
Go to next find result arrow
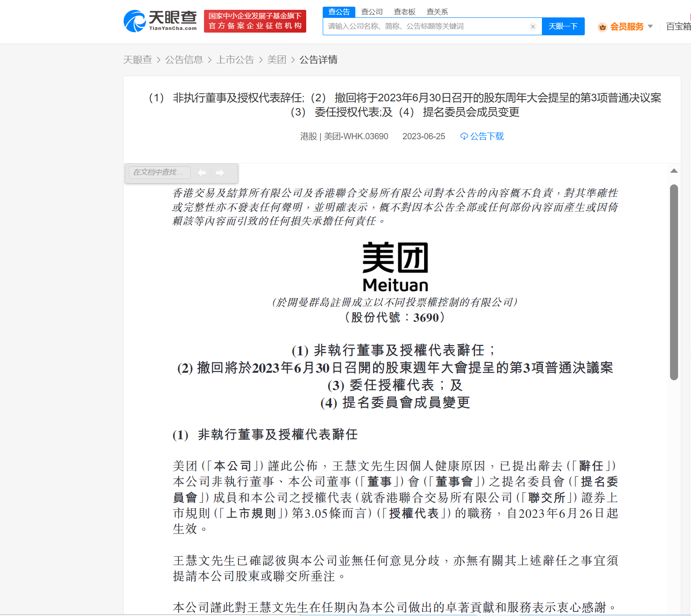[220, 173]
